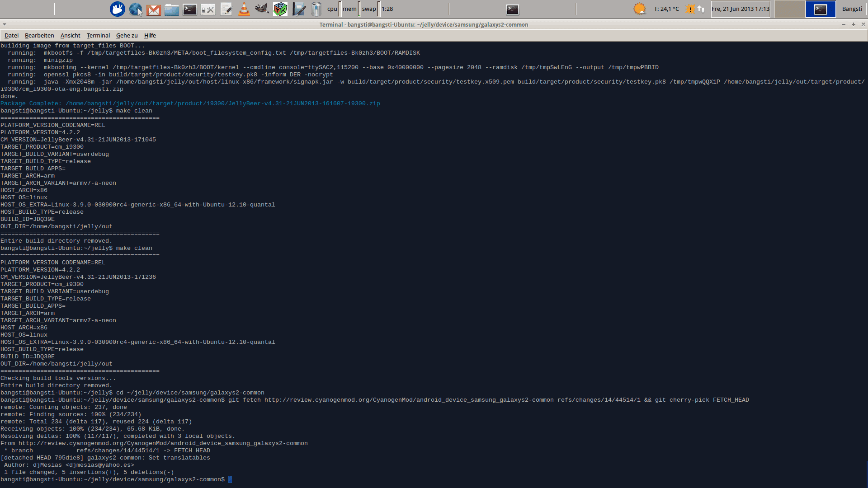Click the 'Resolving deltas: 100%' line

118,436
